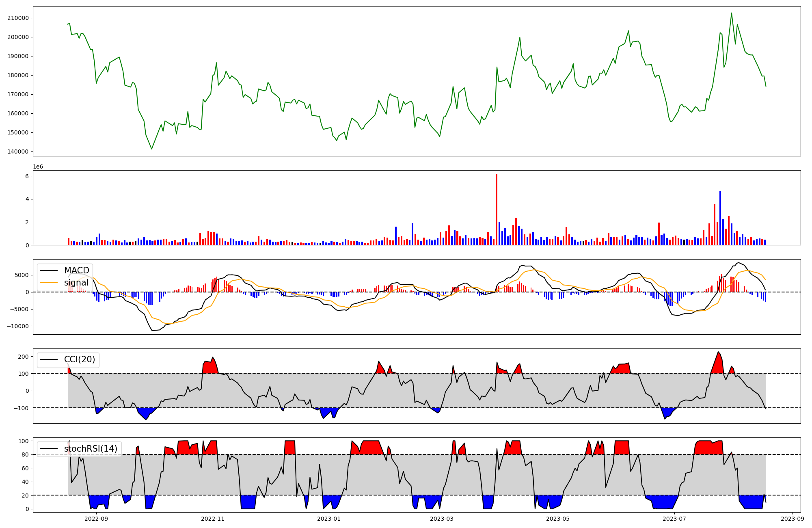812x528 pixels.
Task: Click the tallest red volume bar
Action: tap(496, 209)
